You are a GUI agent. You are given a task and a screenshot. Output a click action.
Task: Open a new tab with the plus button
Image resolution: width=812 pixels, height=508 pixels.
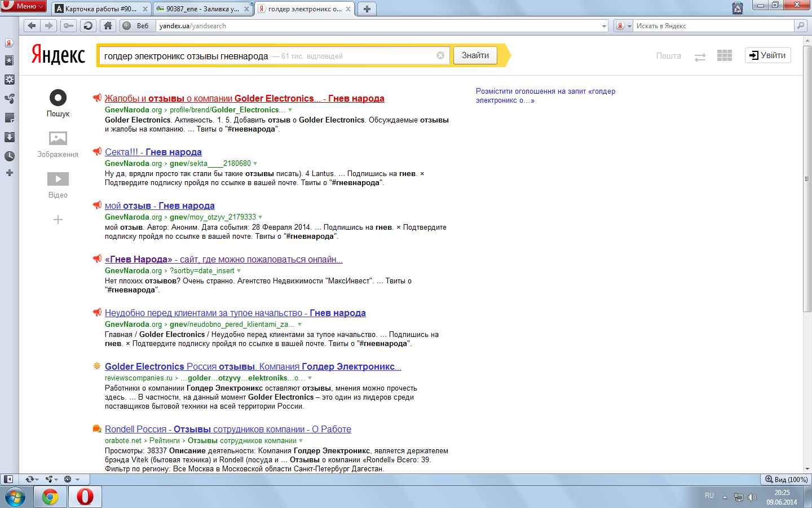coord(367,9)
